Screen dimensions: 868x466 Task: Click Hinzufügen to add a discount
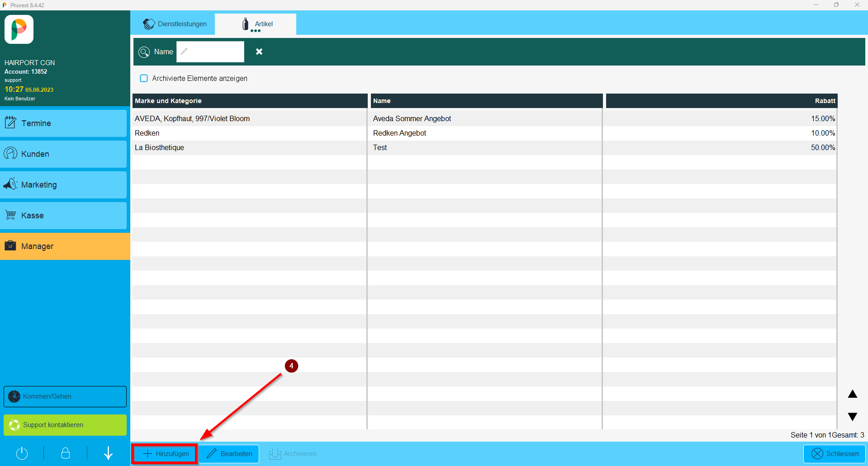(165, 454)
